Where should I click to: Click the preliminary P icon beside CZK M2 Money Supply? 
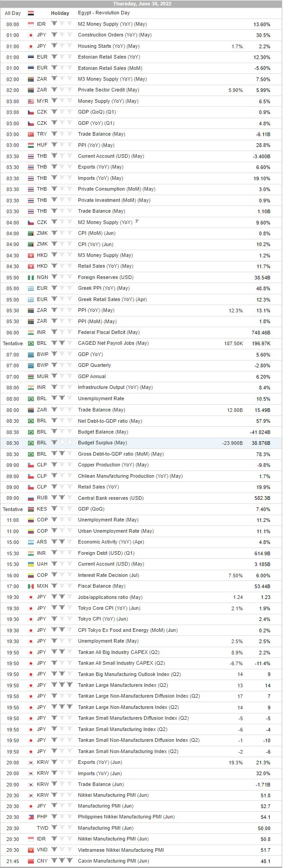point(137,222)
